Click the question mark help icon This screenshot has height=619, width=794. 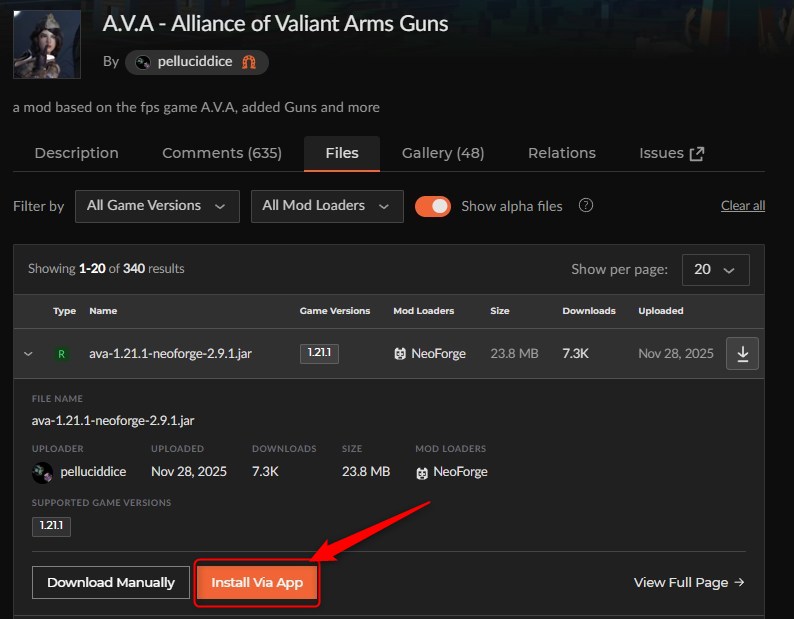point(585,206)
